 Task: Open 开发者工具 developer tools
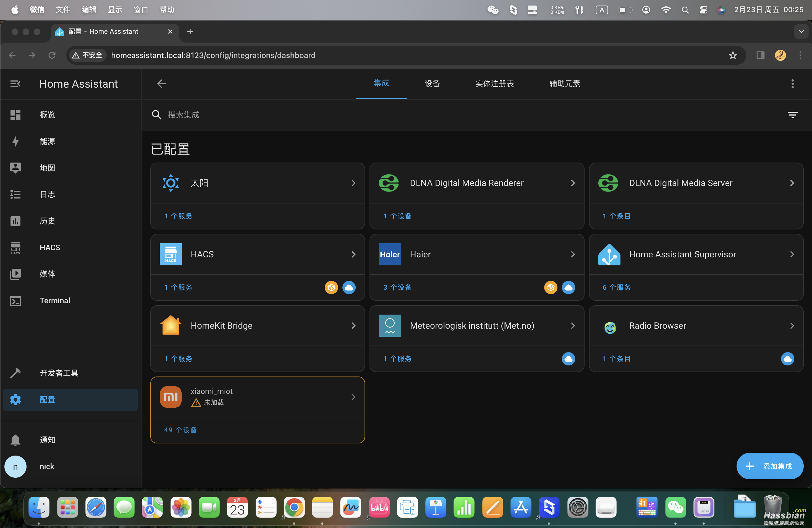point(70,373)
